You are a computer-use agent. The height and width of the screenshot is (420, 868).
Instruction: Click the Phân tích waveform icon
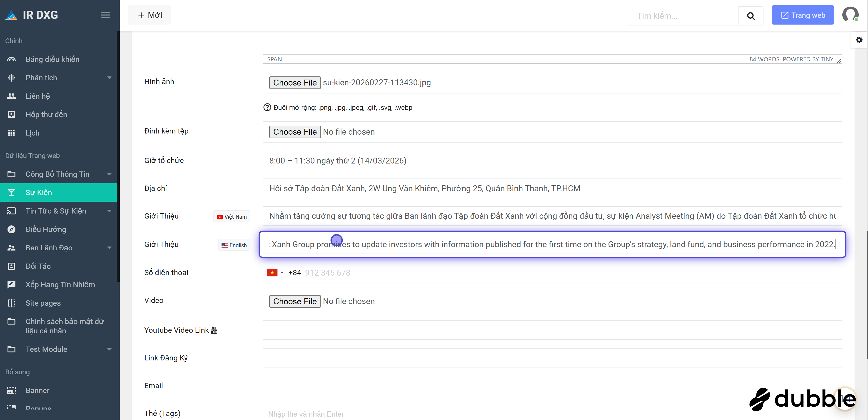[11, 78]
